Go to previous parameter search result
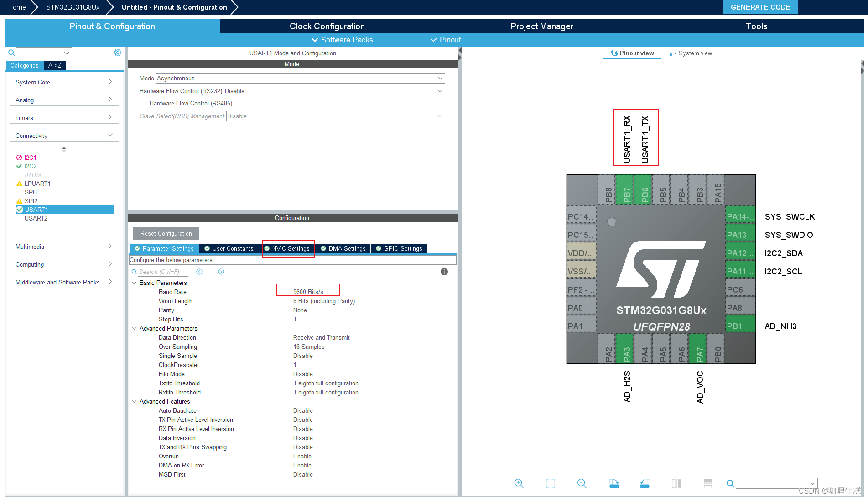 click(x=199, y=272)
